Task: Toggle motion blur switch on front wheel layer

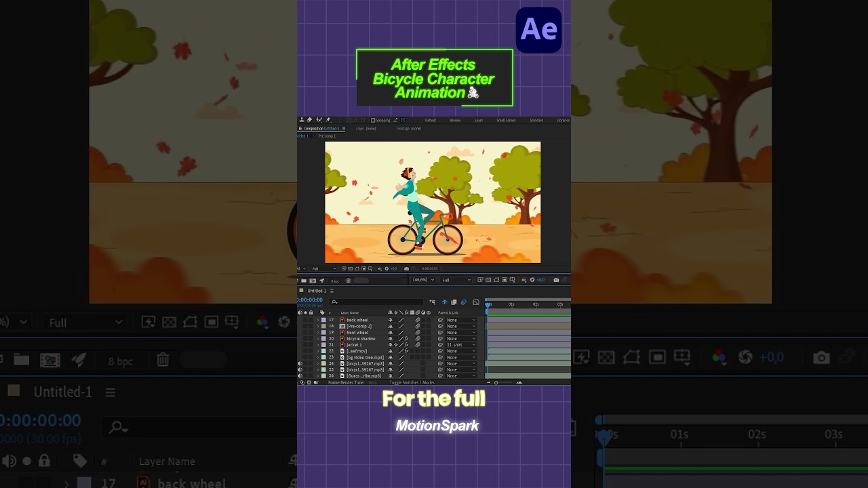Action: pos(418,333)
